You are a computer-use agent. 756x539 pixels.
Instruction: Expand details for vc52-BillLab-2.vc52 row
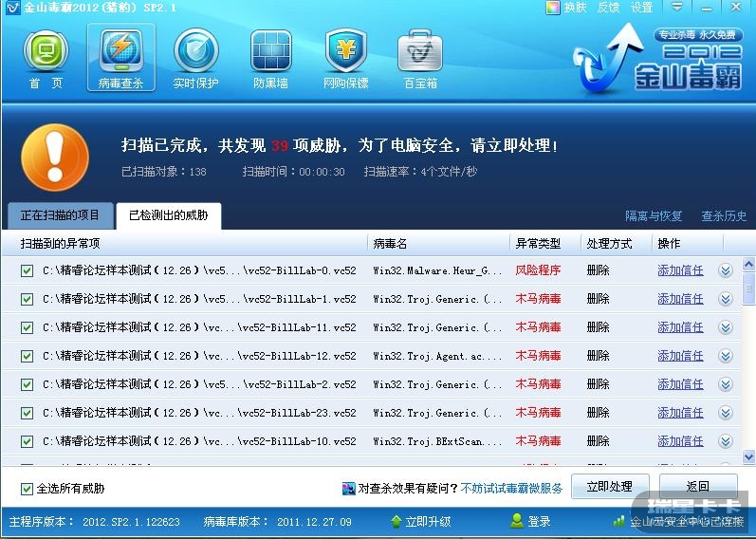point(725,384)
